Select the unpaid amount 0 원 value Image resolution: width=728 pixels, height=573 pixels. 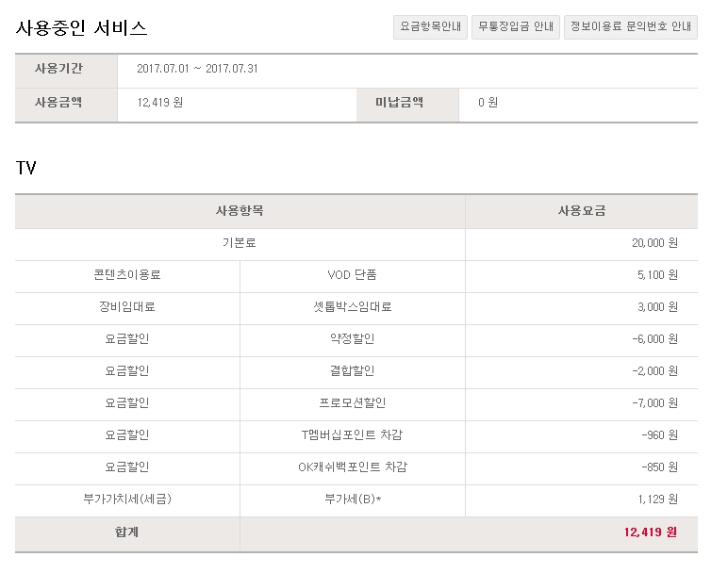pyautogui.click(x=488, y=103)
